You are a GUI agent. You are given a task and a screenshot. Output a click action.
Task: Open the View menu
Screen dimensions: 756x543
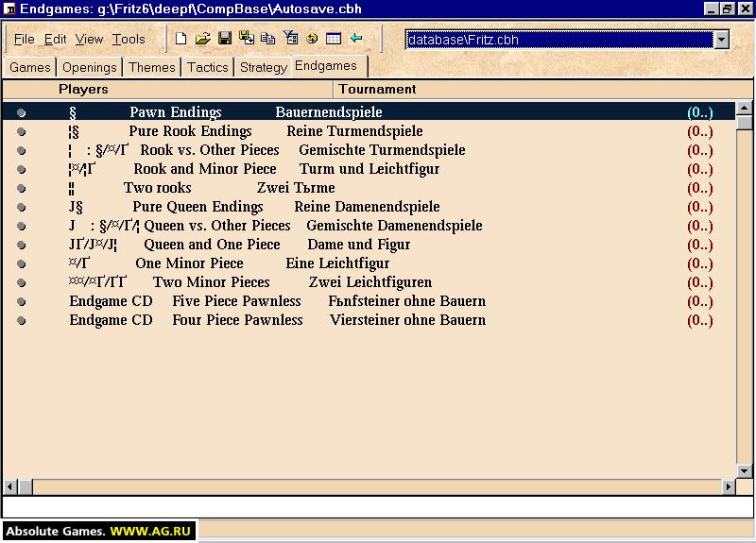point(89,39)
